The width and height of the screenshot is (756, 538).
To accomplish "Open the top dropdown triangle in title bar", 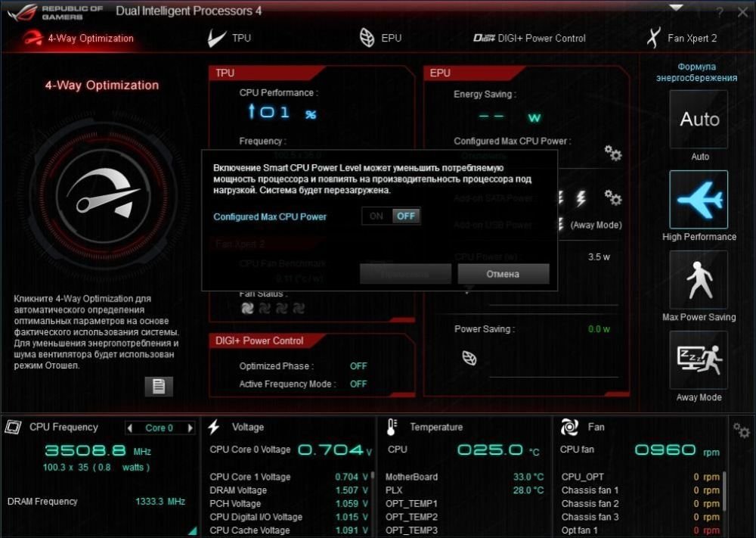I will (x=677, y=8).
